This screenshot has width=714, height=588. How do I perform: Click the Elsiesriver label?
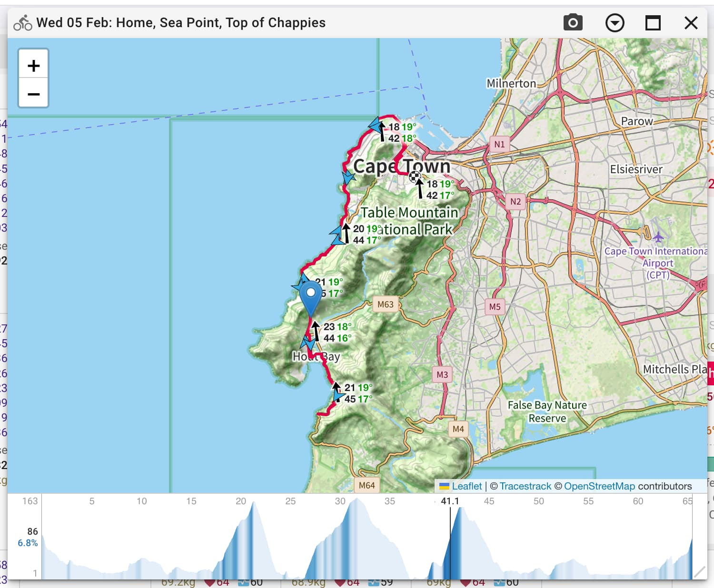pos(636,169)
